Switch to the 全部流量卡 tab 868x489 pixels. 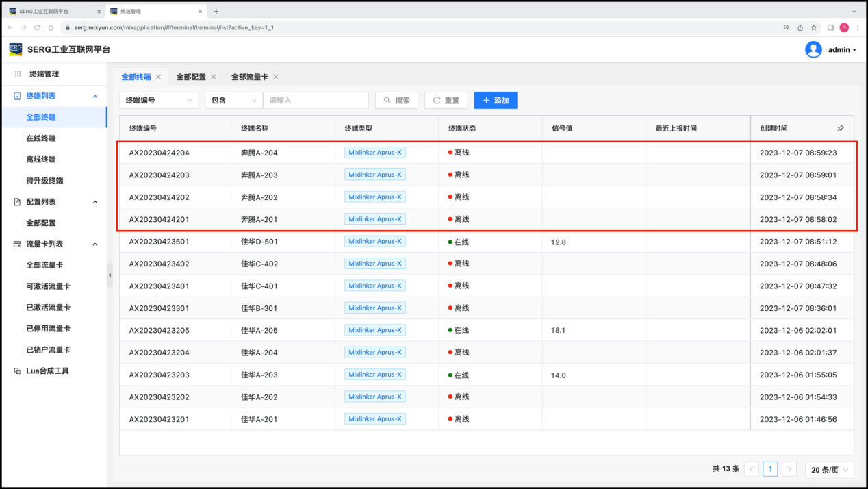click(249, 77)
